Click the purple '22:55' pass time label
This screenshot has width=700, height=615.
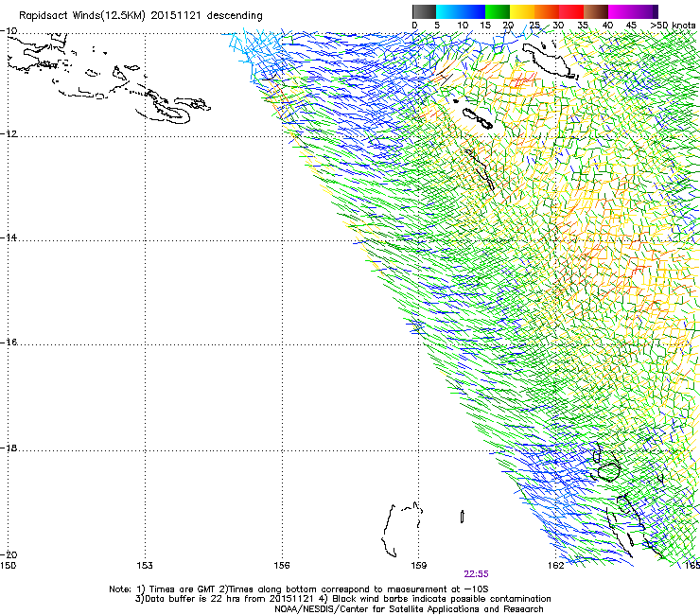click(x=477, y=574)
